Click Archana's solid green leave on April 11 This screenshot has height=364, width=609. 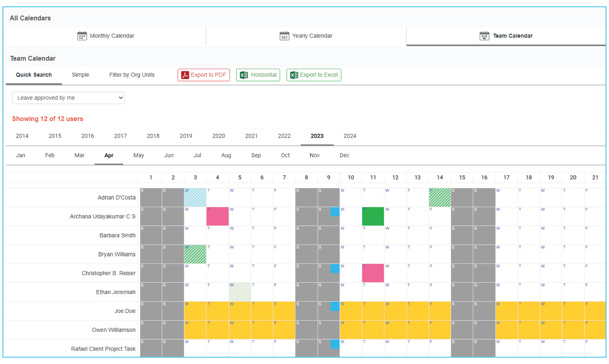373,216
